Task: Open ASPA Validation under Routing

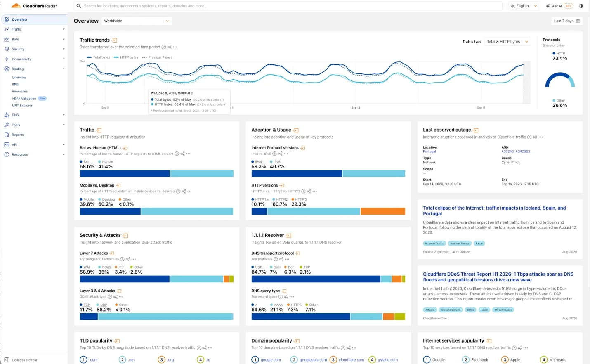Action: click(x=24, y=99)
